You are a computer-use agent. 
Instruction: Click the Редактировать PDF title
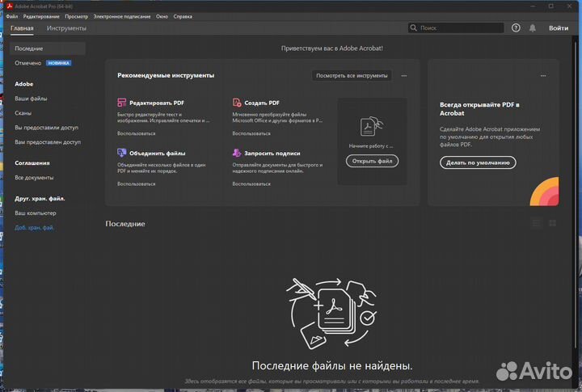click(x=157, y=103)
